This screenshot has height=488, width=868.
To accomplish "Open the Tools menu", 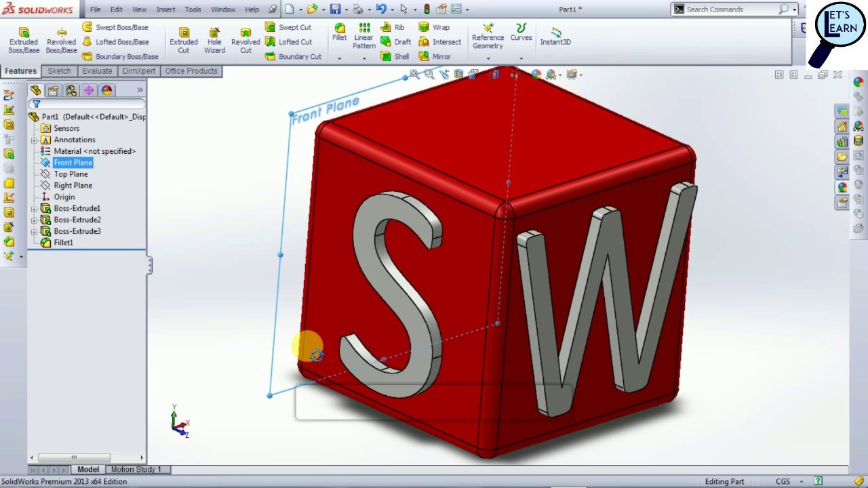I will 193,9.
